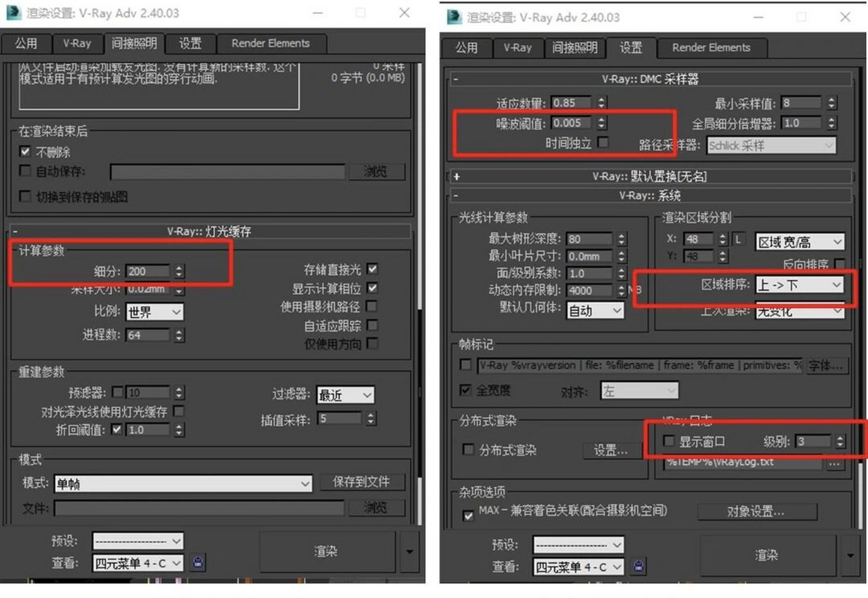Enable the 帧标记 checkbox
Image resolution: width=868 pixels, height=598 pixels.
466,364
